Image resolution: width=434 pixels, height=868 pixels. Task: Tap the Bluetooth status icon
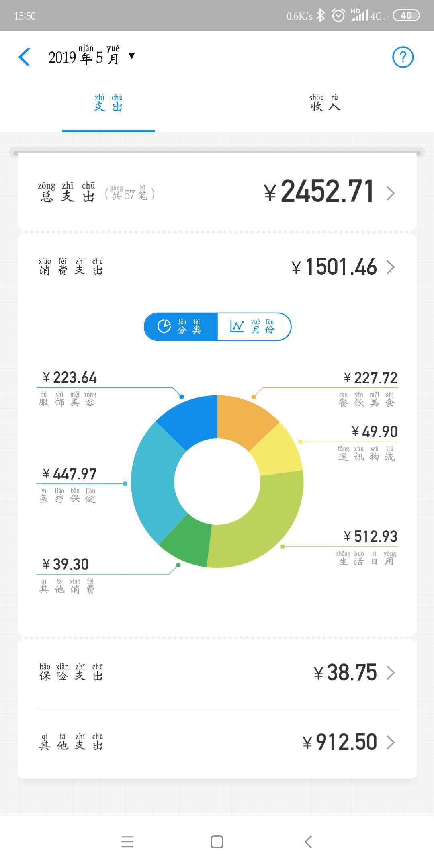320,16
